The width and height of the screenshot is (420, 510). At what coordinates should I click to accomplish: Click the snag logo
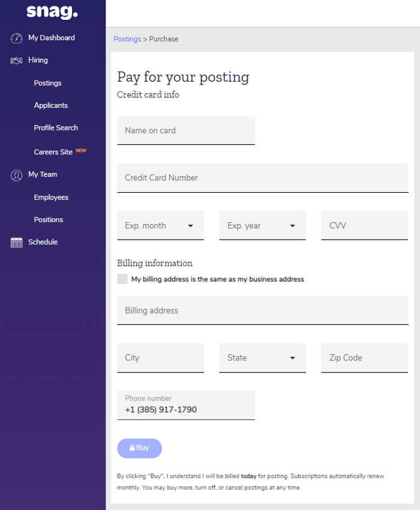coord(52,12)
